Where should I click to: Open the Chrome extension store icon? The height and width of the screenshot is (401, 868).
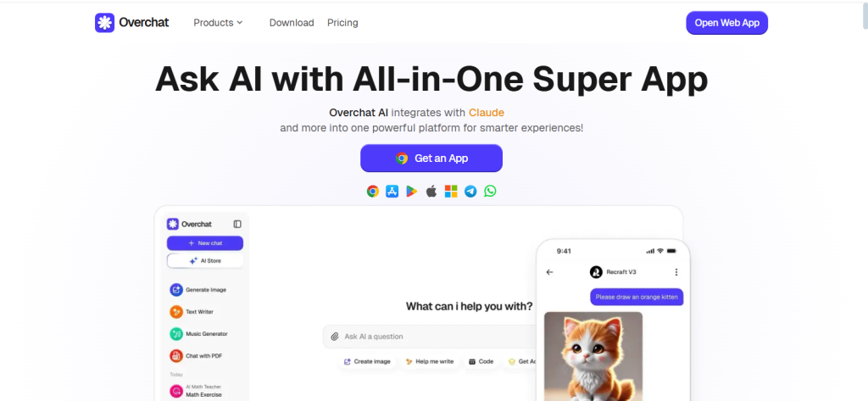point(373,191)
